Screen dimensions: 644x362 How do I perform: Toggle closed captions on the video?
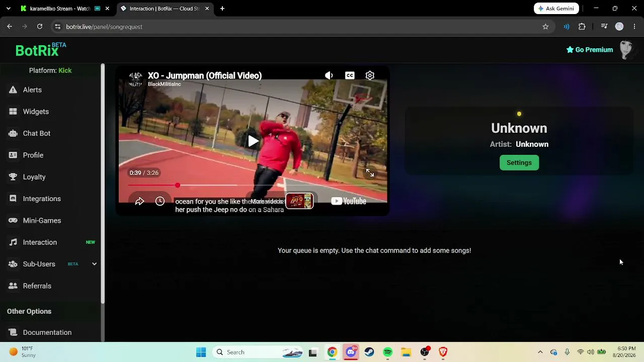pos(350,75)
